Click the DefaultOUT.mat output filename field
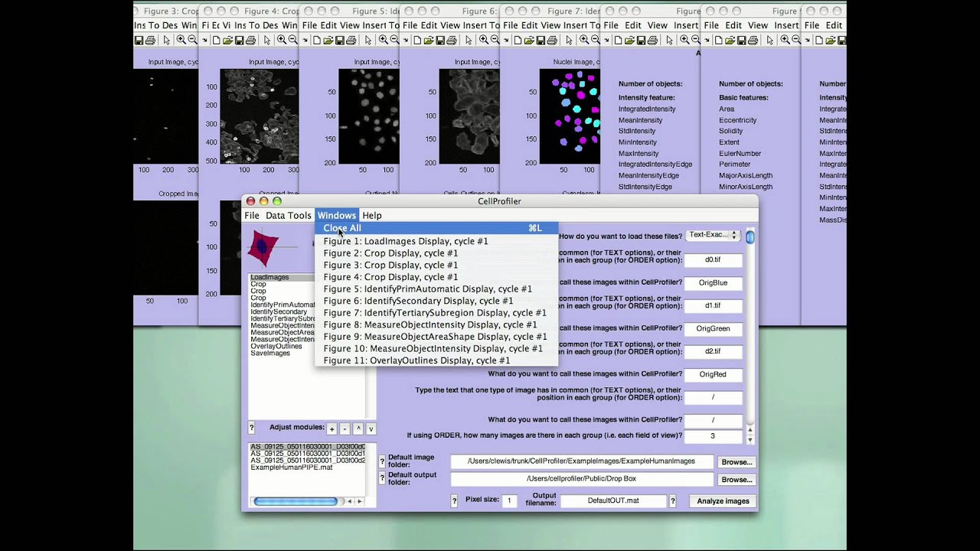 pos(612,501)
